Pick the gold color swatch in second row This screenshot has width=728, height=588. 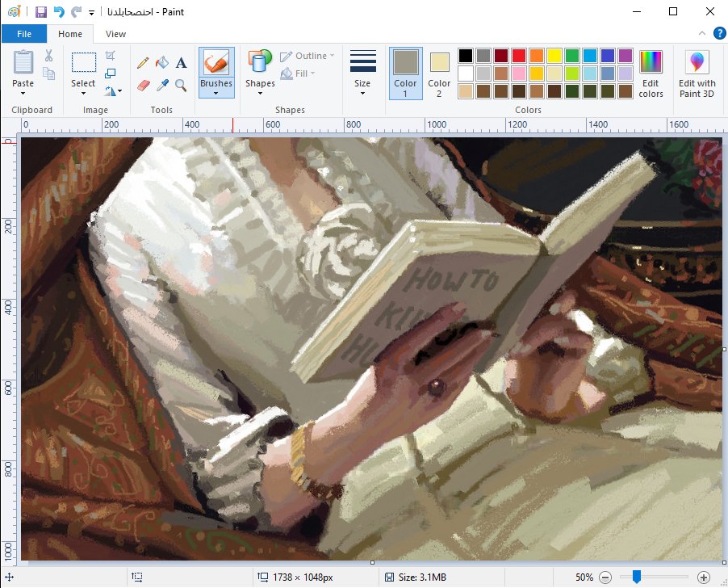click(537, 73)
